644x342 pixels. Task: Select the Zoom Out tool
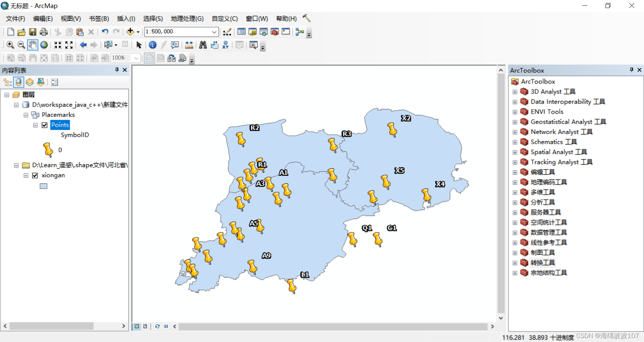(x=21, y=45)
